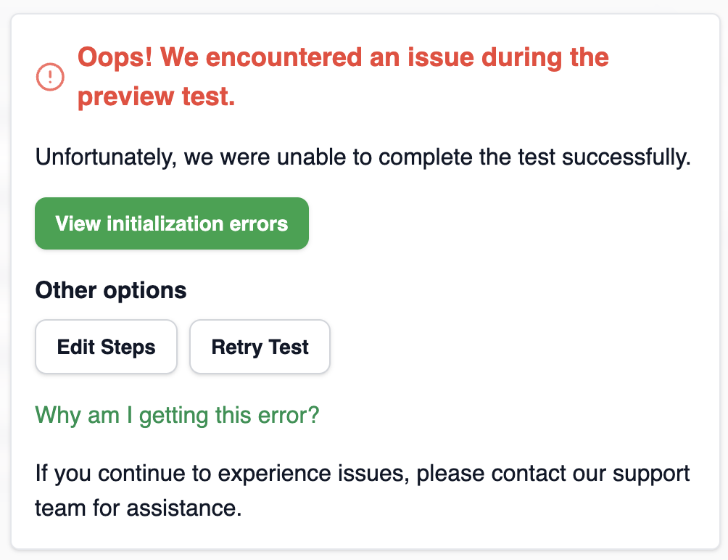
Task: Select the circled exclamation warning symbol
Action: click(50, 77)
